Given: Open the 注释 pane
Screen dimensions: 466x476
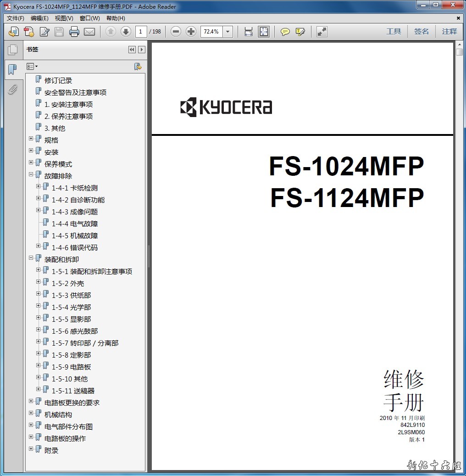Looking at the screenshot, I should coord(449,32).
